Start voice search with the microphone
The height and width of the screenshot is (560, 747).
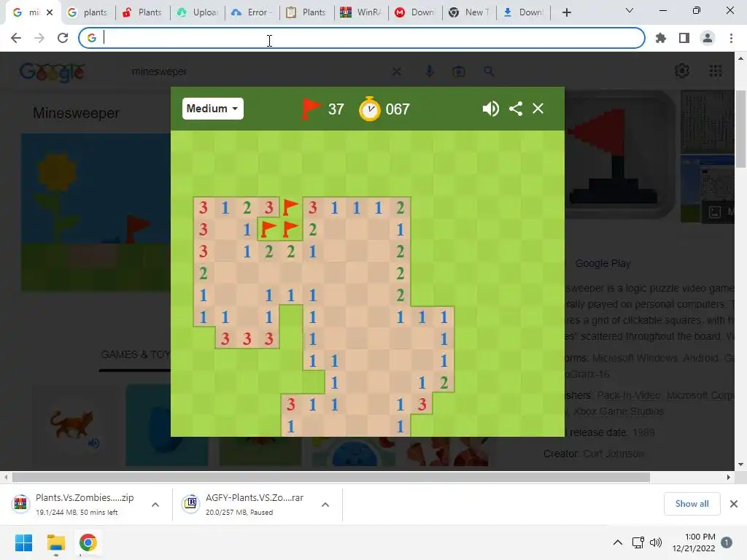pos(429,71)
